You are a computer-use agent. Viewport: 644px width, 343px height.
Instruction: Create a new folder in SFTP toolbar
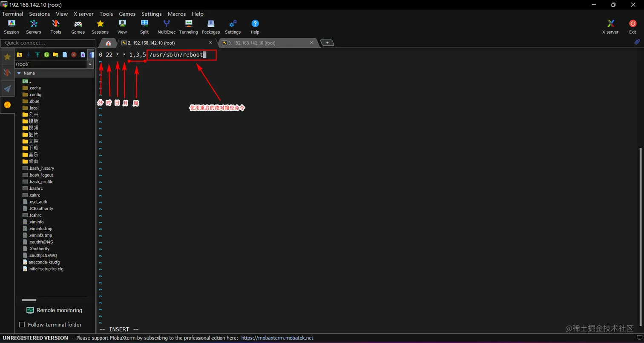55,54
